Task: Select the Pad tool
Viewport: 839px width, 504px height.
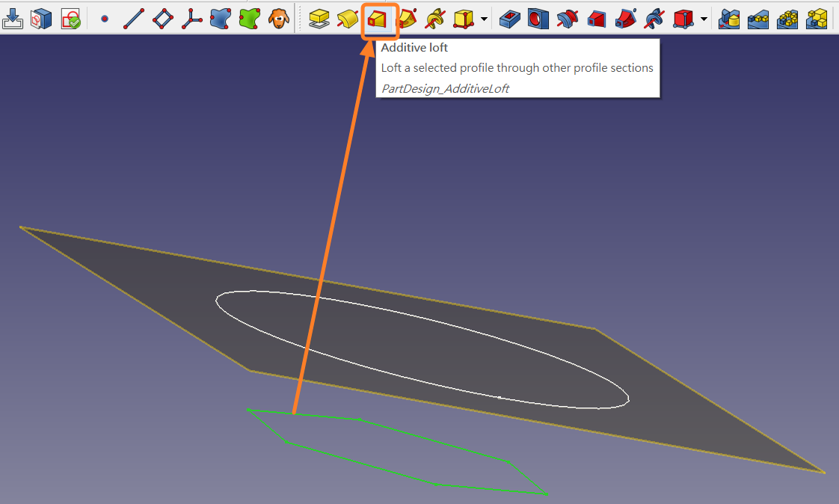Action: point(319,19)
